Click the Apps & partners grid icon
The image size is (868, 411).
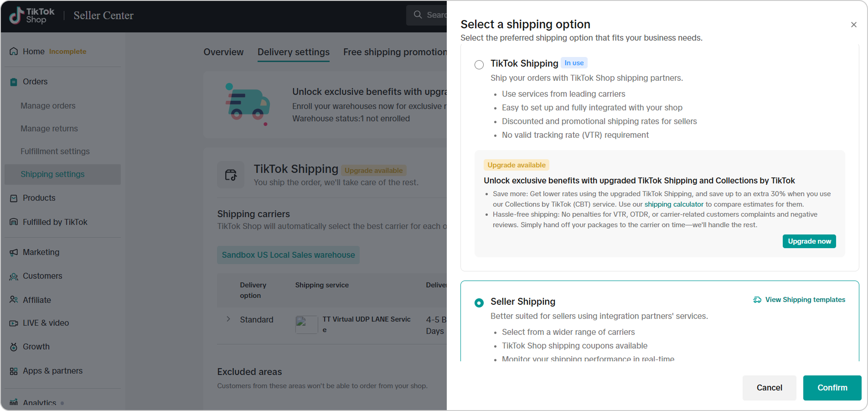pos(14,371)
